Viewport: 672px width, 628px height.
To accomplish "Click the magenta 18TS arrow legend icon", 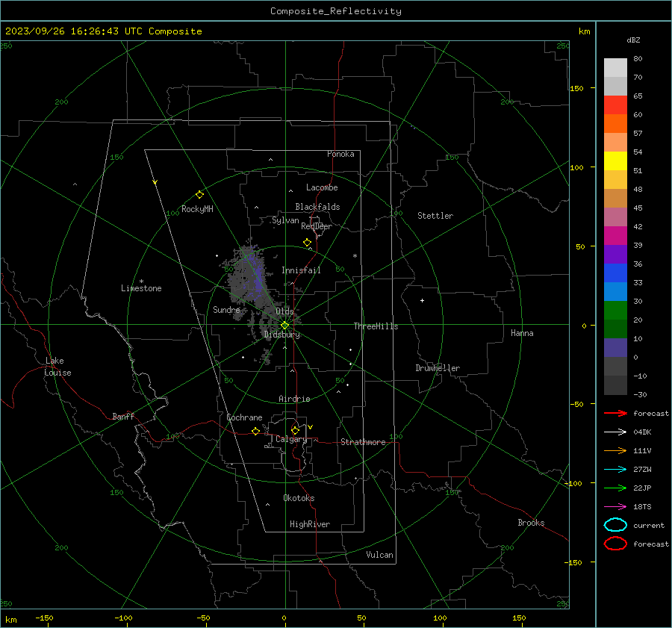I will (x=615, y=507).
